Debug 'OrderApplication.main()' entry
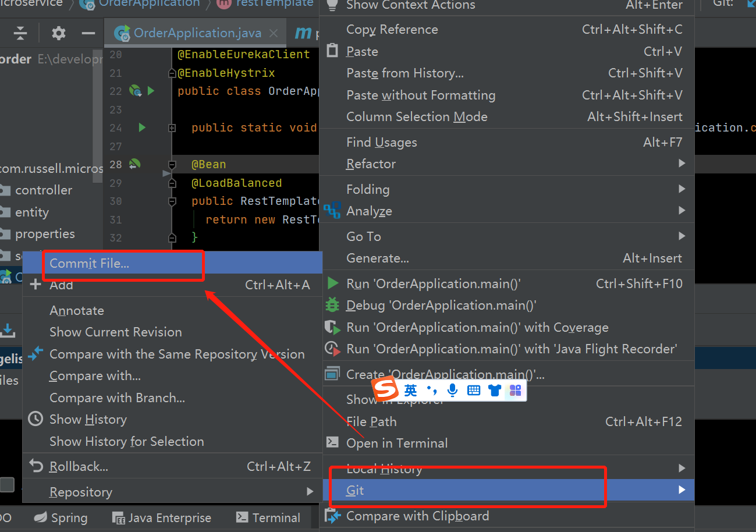The image size is (756, 532). pos(509,305)
